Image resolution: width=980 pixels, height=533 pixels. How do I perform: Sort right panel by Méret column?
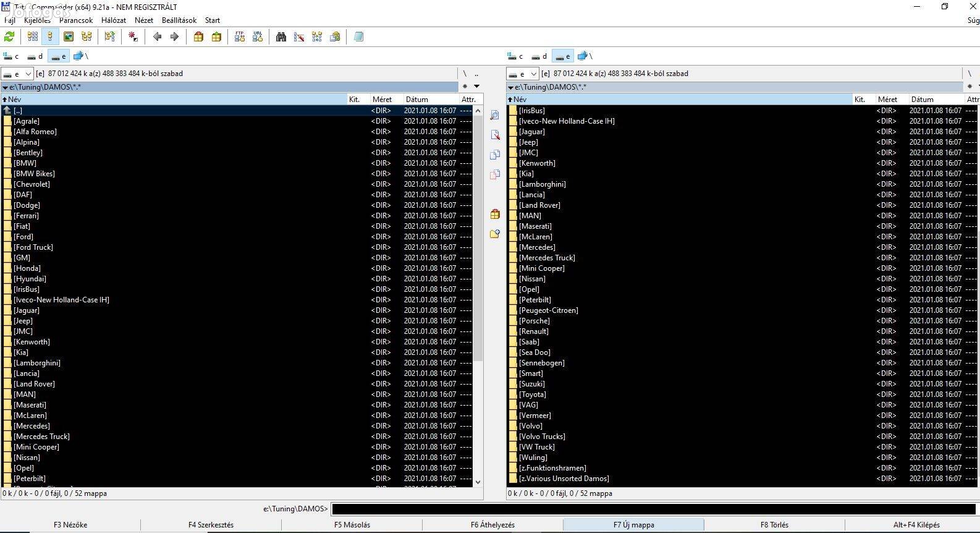click(891, 100)
